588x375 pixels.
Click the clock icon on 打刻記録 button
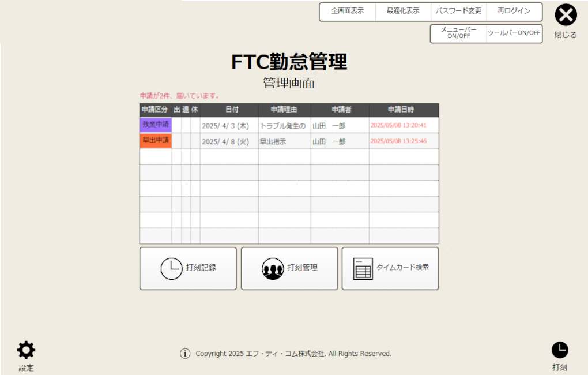click(x=171, y=269)
